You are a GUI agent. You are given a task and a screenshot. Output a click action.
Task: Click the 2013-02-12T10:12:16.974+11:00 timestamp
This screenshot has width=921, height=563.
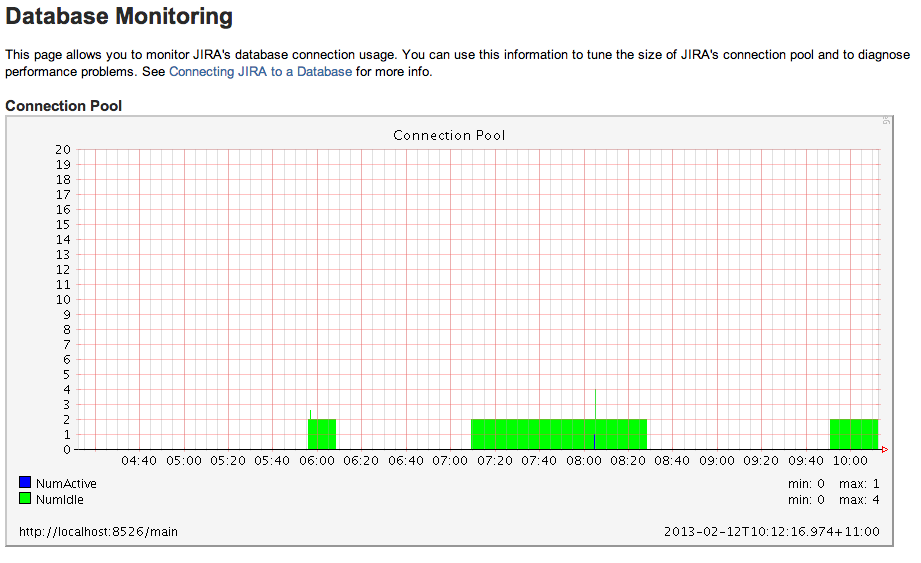point(772,531)
